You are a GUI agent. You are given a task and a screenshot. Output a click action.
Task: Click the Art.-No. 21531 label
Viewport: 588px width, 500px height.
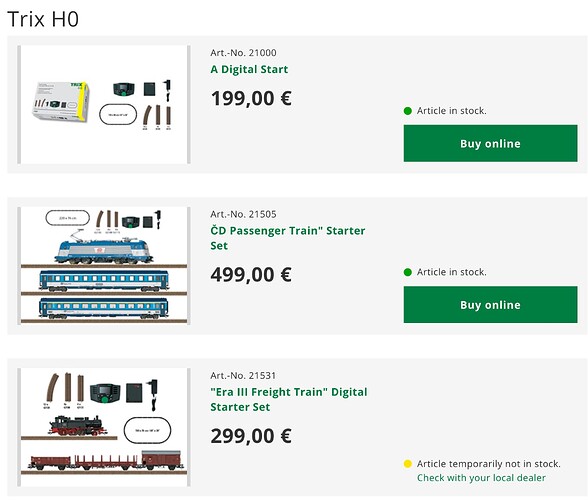tap(243, 375)
